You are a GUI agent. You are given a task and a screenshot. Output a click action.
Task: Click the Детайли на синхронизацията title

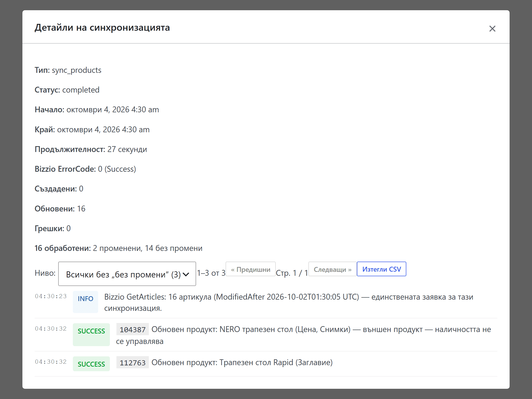click(102, 28)
